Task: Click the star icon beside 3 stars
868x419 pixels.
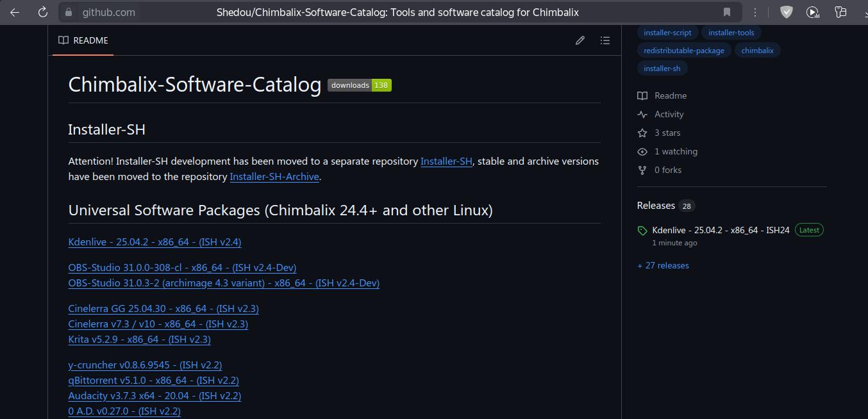Action: [642, 133]
